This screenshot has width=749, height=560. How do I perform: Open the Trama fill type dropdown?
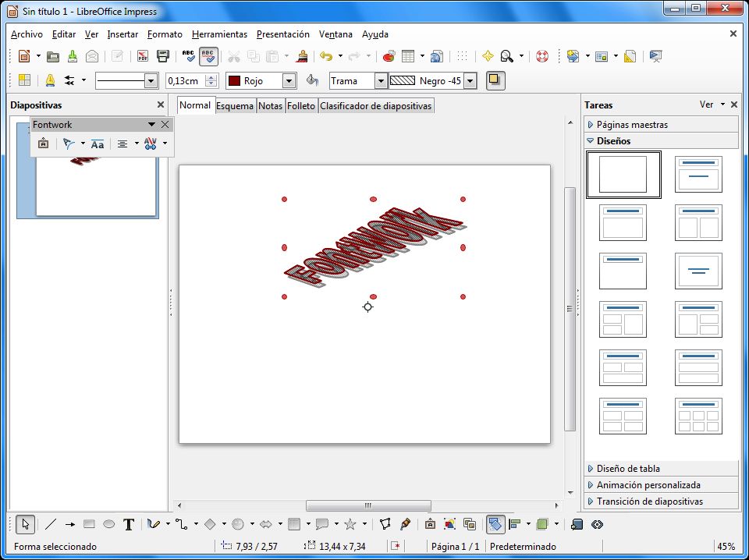coord(380,80)
